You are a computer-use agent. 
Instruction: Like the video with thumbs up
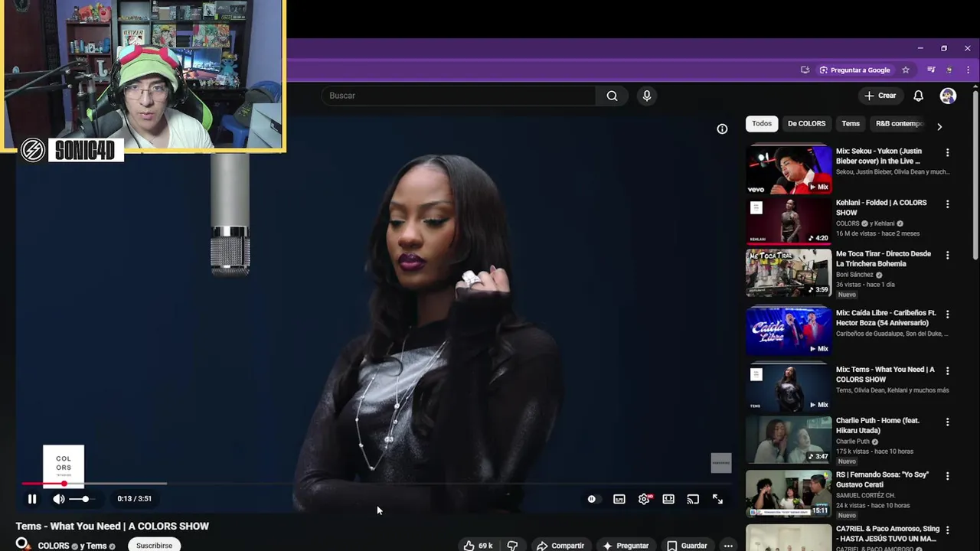coord(478,546)
